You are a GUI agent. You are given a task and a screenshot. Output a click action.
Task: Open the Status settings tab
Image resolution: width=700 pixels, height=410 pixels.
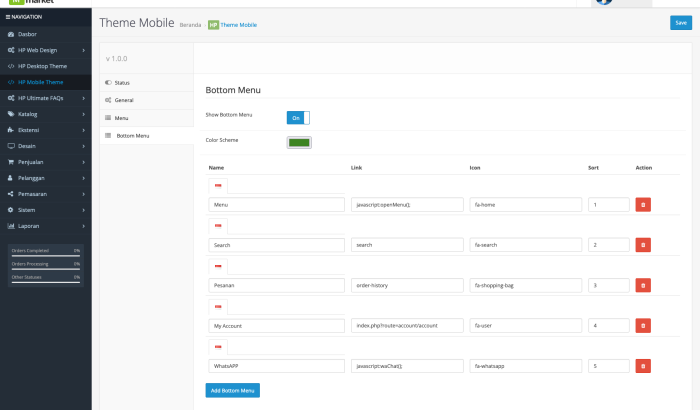(x=146, y=83)
